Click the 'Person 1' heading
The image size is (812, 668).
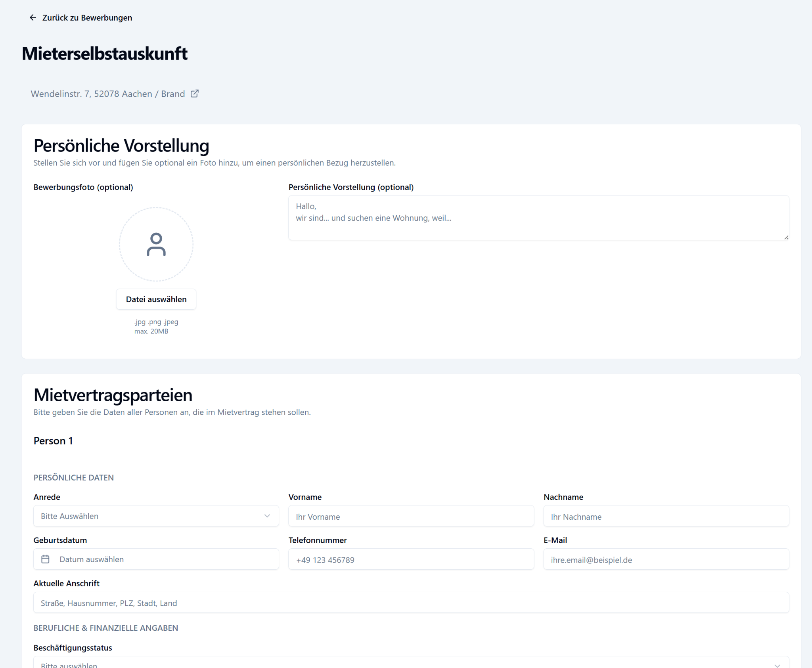click(53, 441)
